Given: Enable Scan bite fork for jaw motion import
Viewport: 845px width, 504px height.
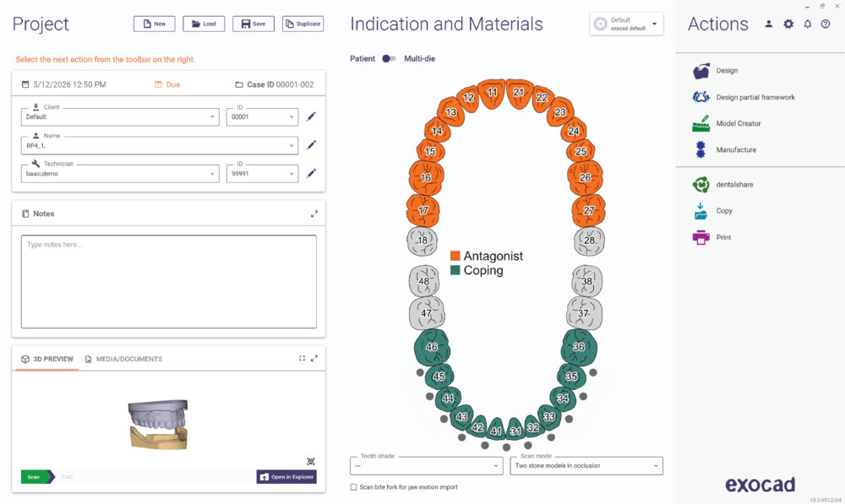Looking at the screenshot, I should 353,487.
